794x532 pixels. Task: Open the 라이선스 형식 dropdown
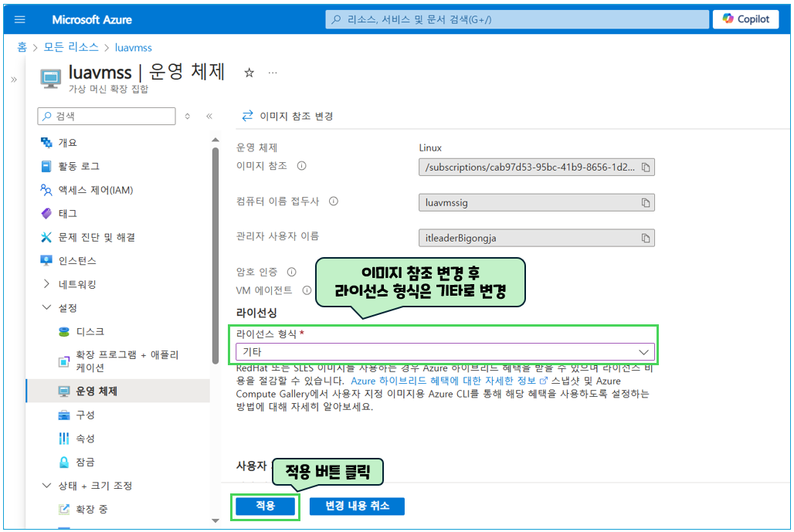(x=445, y=352)
